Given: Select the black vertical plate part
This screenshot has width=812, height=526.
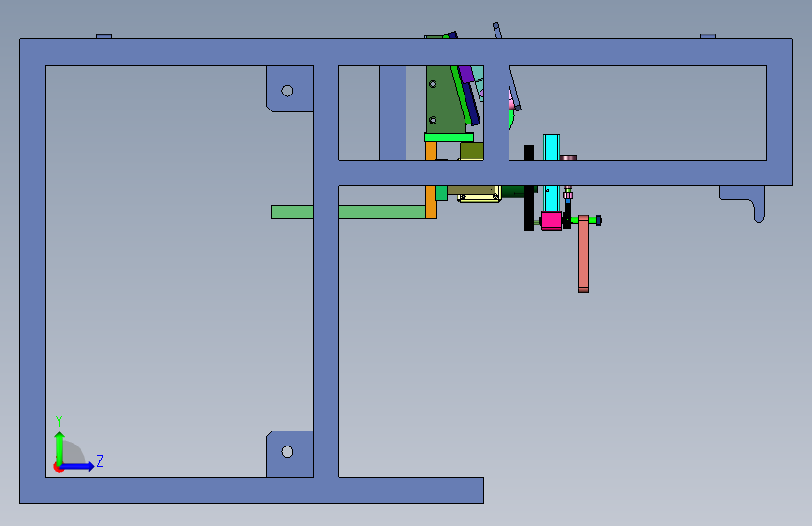Looking at the screenshot, I should (x=529, y=208).
